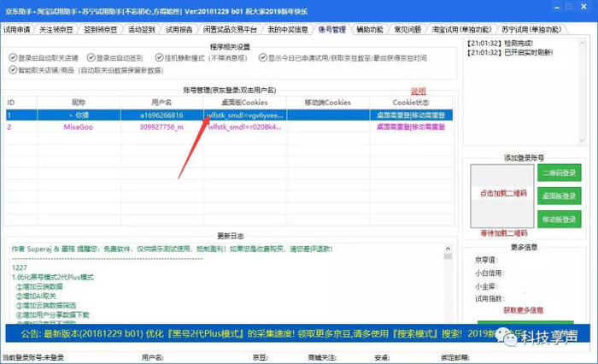Click 等待加载二维码 status text
This screenshot has height=364, width=598.
point(503,232)
